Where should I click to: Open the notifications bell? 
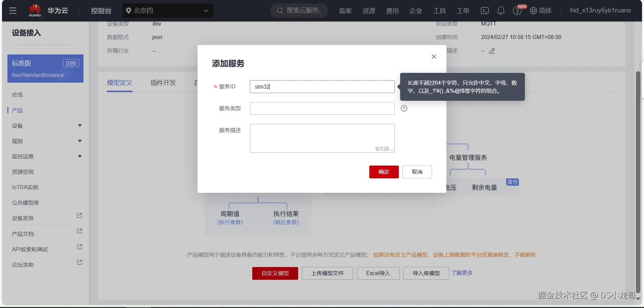(x=501, y=11)
